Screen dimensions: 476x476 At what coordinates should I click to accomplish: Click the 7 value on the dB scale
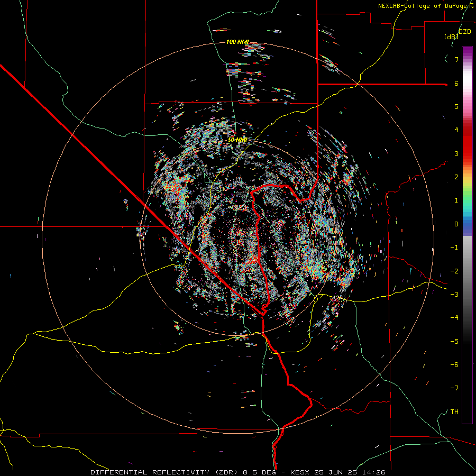(x=456, y=59)
